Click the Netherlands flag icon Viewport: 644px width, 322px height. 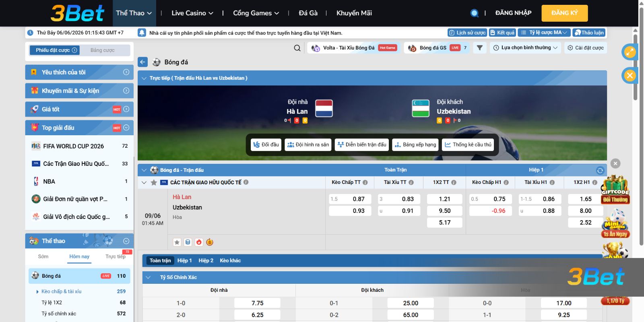pyautogui.click(x=324, y=108)
